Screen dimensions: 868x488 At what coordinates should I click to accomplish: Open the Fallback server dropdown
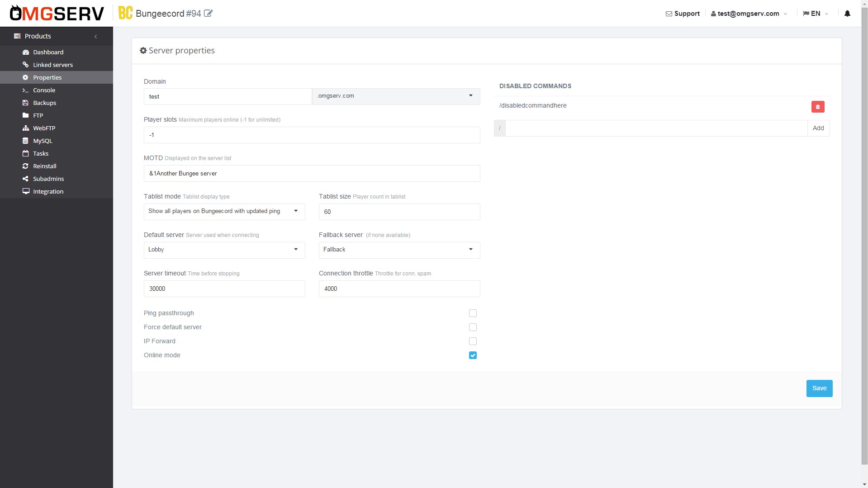(x=399, y=250)
